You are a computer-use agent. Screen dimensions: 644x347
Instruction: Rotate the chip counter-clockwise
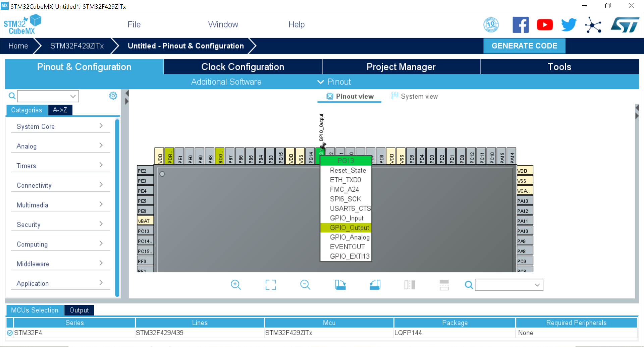point(375,285)
